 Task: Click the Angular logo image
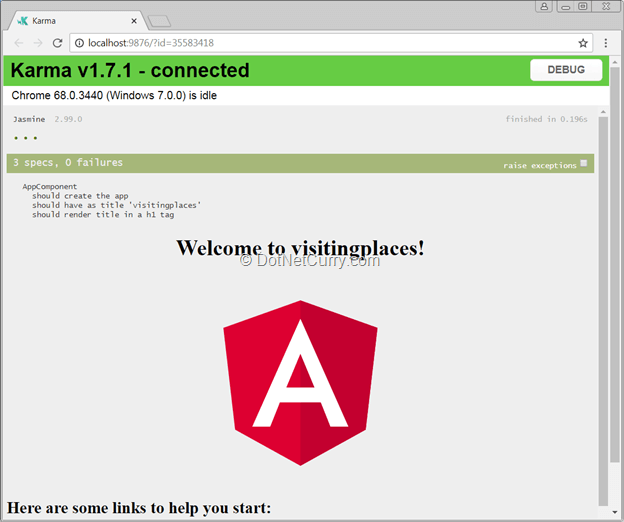click(300, 383)
